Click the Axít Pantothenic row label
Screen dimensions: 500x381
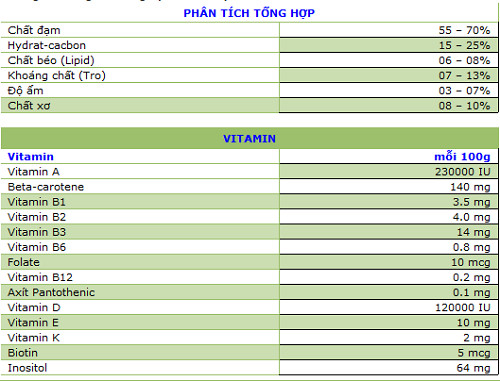coord(51,292)
